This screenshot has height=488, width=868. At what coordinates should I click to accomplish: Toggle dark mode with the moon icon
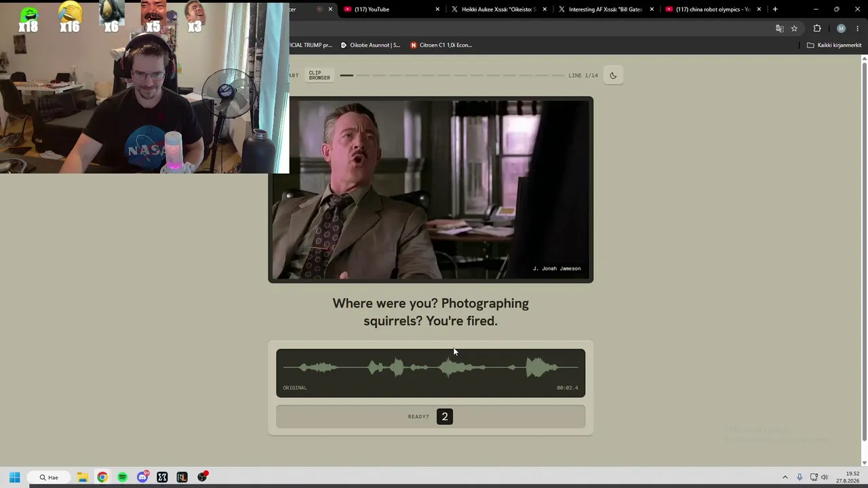pos(613,75)
